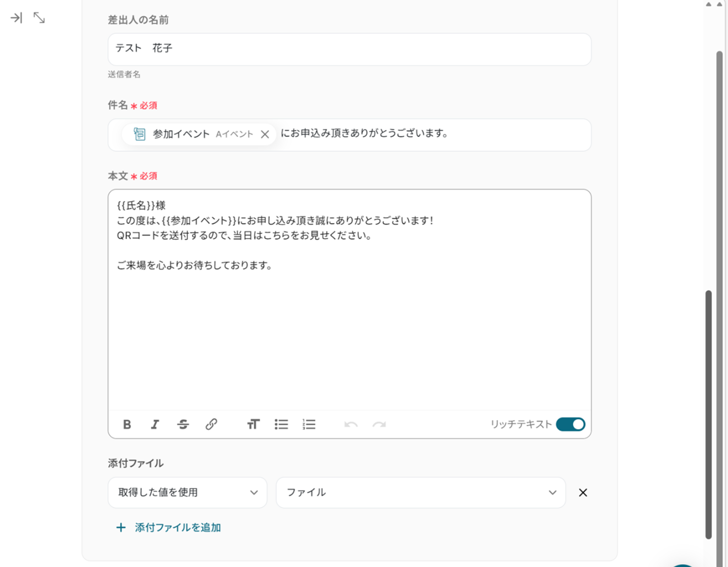728x567 pixels.
Task: Open the text size heading tool
Action: [253, 424]
